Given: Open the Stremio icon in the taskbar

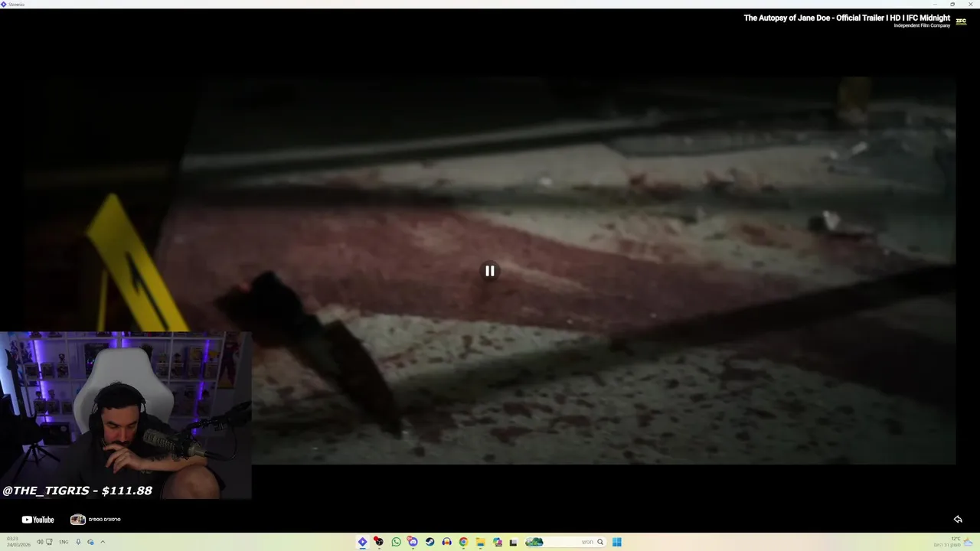Looking at the screenshot, I should pyautogui.click(x=363, y=542).
